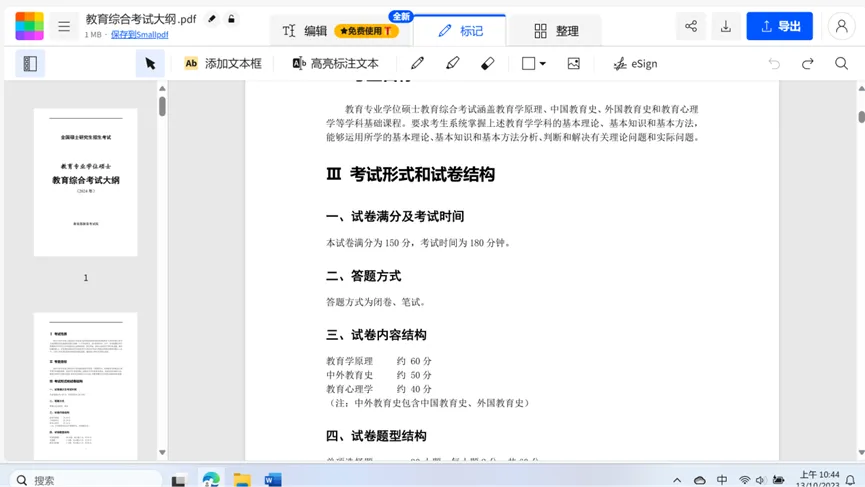Screen dimensions: 865x487
Task: Open the user account menu
Action: point(841,27)
